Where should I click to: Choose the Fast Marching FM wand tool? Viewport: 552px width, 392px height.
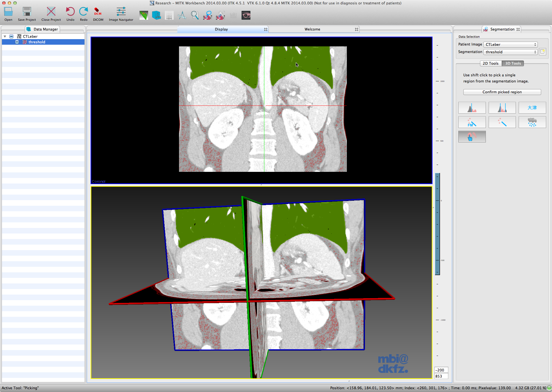pos(472,122)
